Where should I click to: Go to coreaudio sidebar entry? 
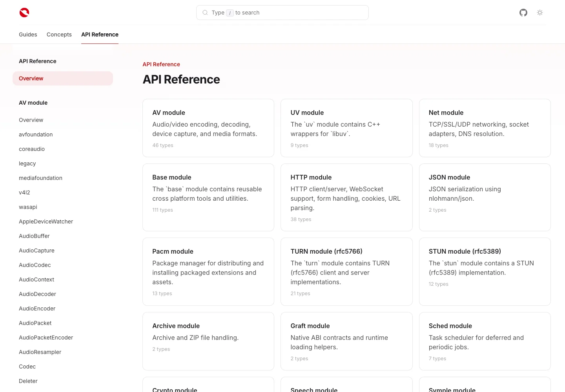[32, 149]
